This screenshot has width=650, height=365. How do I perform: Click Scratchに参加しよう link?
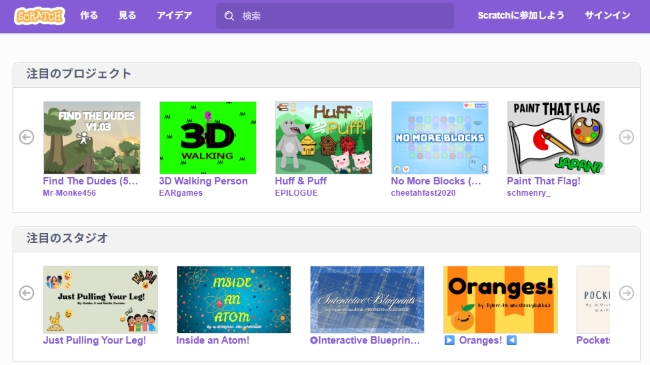[521, 16]
